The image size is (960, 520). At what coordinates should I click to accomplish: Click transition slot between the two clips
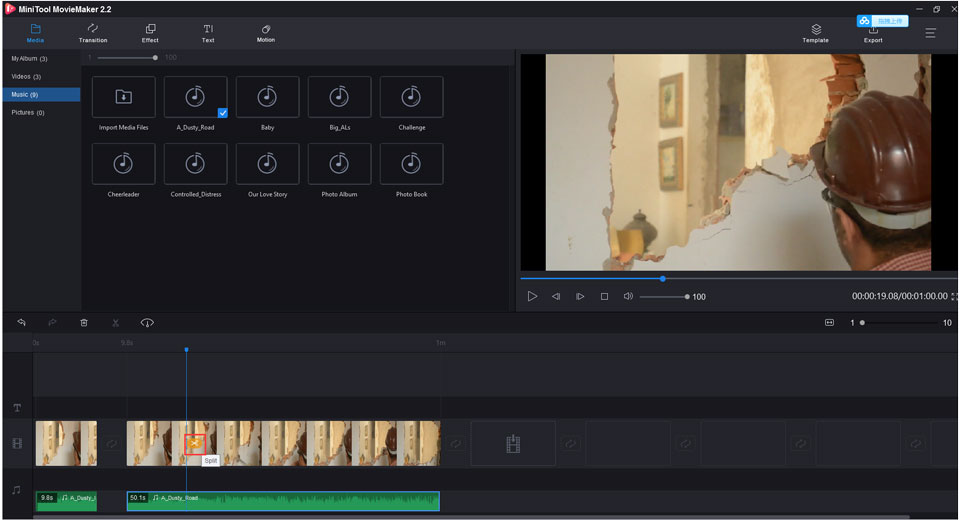click(x=112, y=443)
